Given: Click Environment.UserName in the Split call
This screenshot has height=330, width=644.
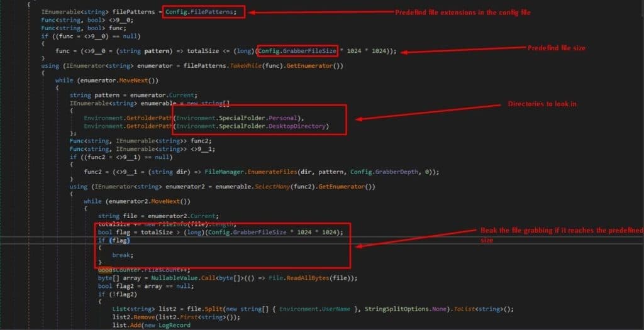Looking at the screenshot, I should click(315, 309).
